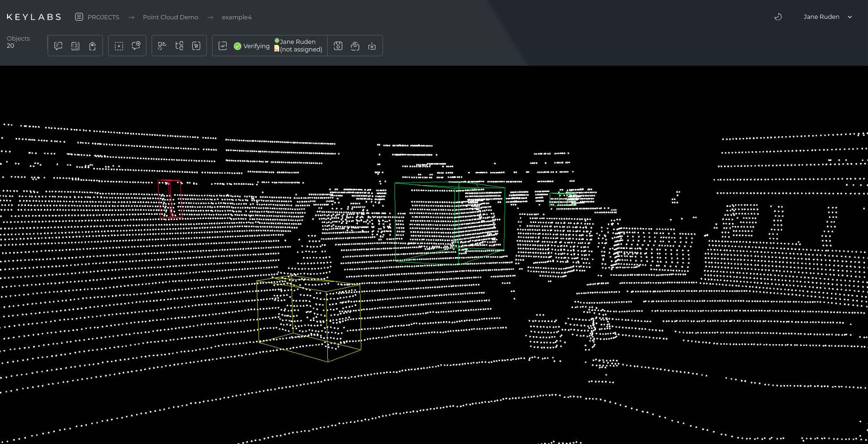The image size is (868, 444).
Task: Select the tag labeling tool
Action: [92, 45]
